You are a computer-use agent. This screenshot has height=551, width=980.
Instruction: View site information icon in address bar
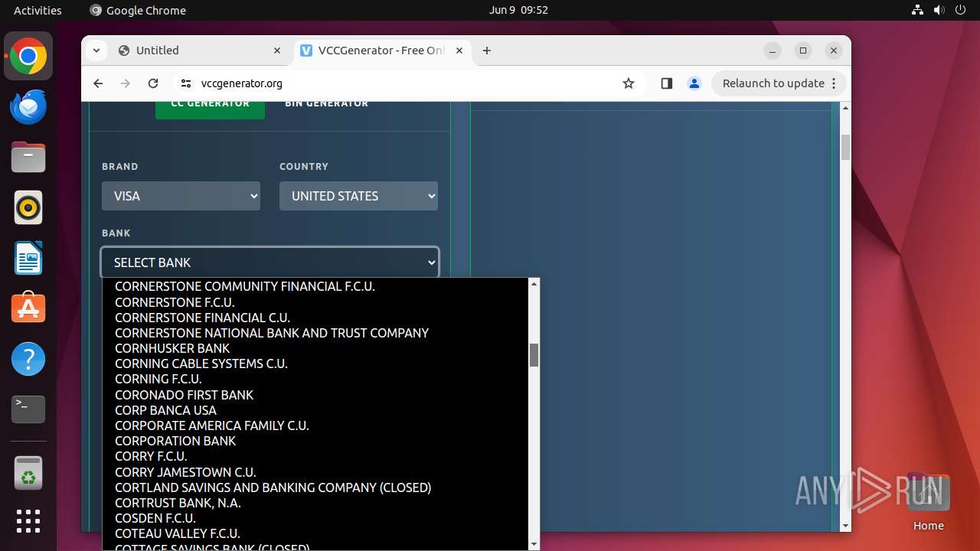(185, 83)
